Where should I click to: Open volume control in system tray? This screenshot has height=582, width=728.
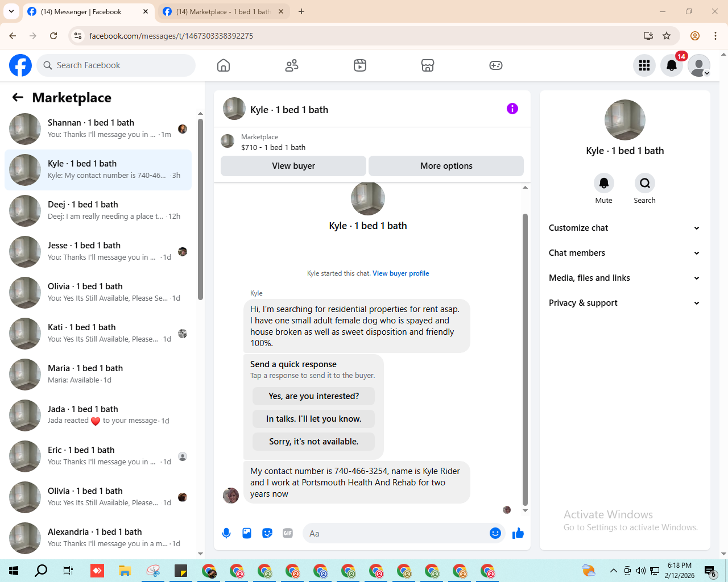click(641, 571)
